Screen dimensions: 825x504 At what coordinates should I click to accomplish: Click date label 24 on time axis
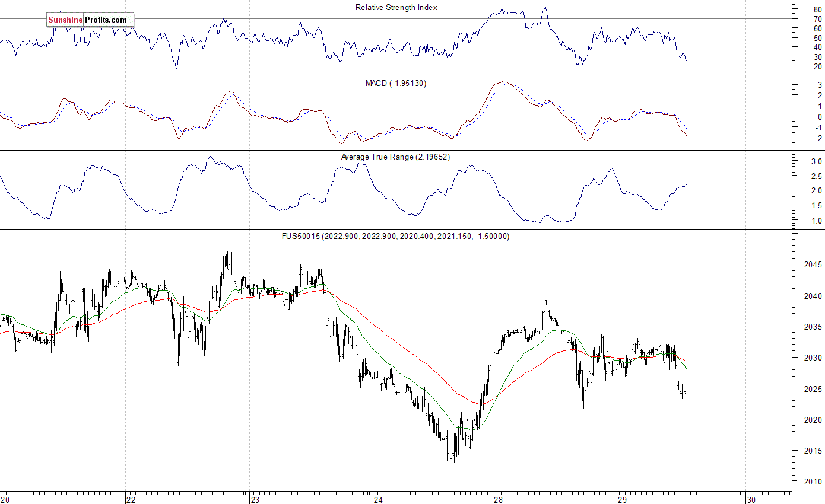(379, 499)
